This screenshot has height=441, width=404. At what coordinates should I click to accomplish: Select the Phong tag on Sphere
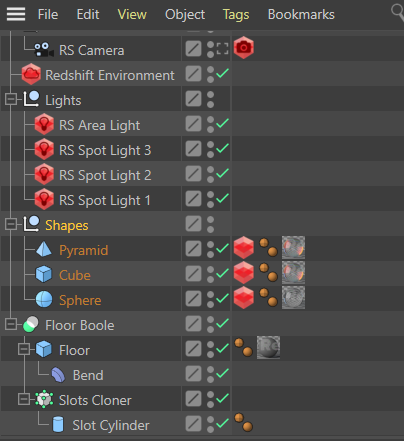[x=268, y=298]
